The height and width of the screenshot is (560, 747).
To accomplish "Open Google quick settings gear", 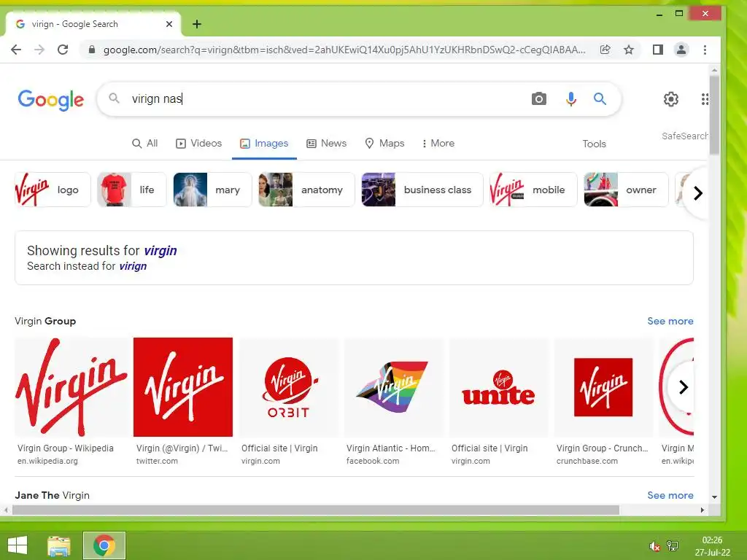I will (x=671, y=99).
